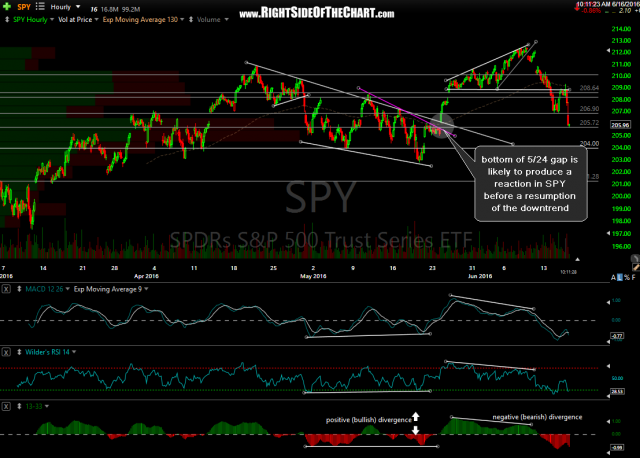Close the Wilder's RSI pane with X
This screenshot has width=640, height=458.
pos(6,352)
